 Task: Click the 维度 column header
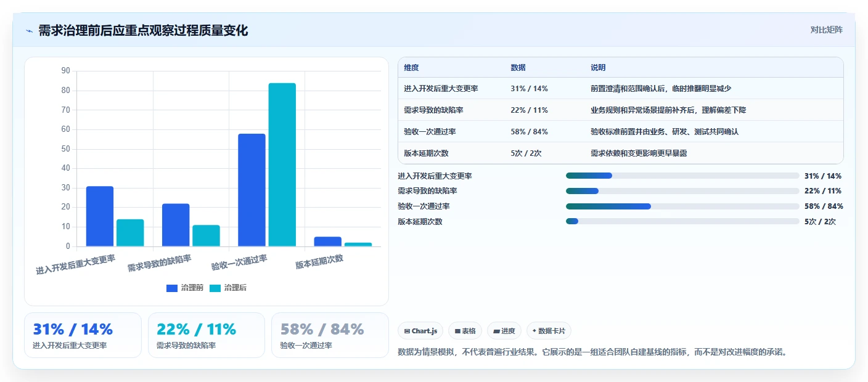point(411,68)
